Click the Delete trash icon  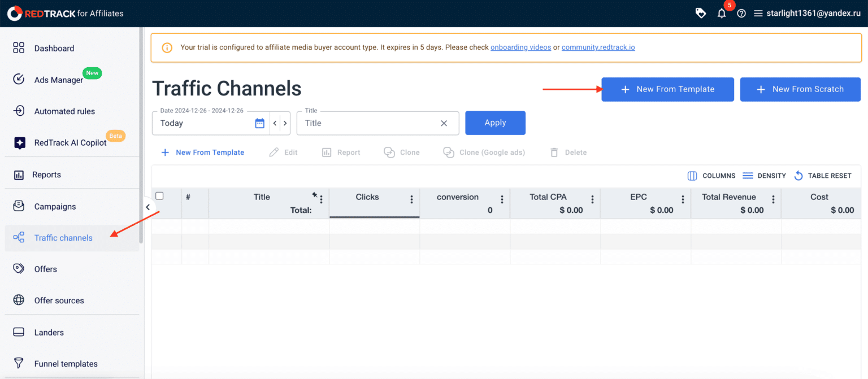554,152
